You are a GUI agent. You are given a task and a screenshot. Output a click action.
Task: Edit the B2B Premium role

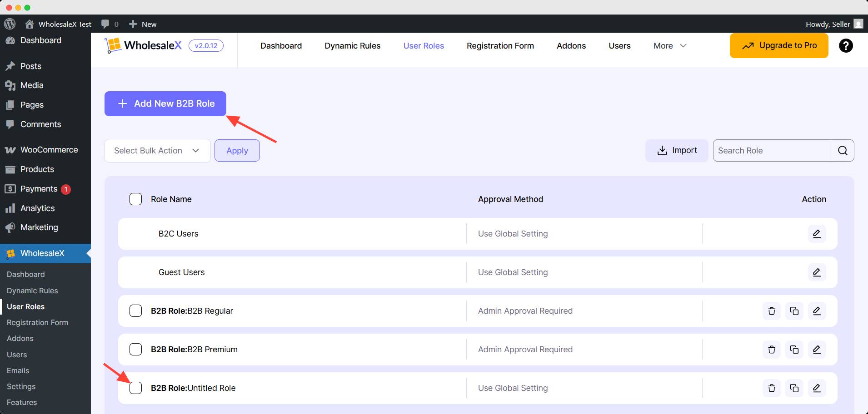[817, 350]
